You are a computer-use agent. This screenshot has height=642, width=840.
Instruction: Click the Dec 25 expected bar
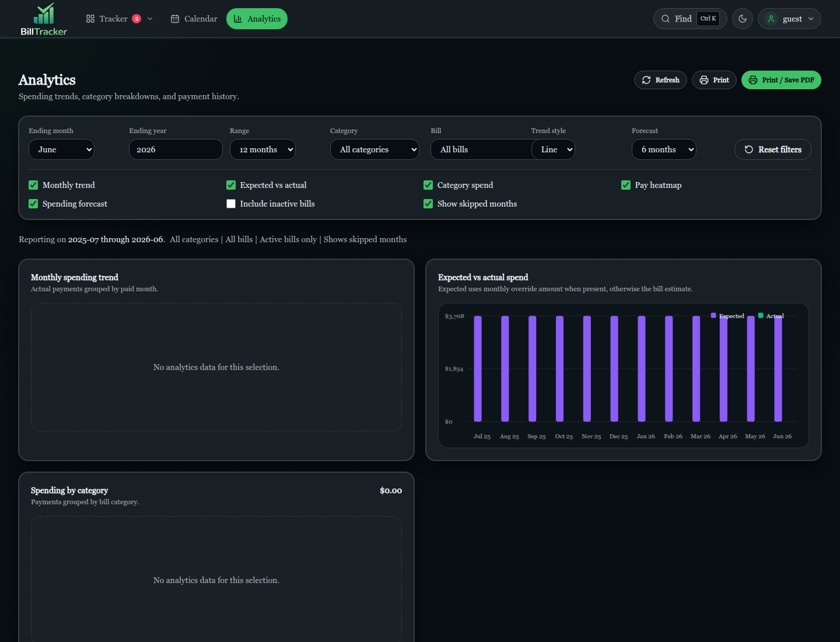point(614,368)
